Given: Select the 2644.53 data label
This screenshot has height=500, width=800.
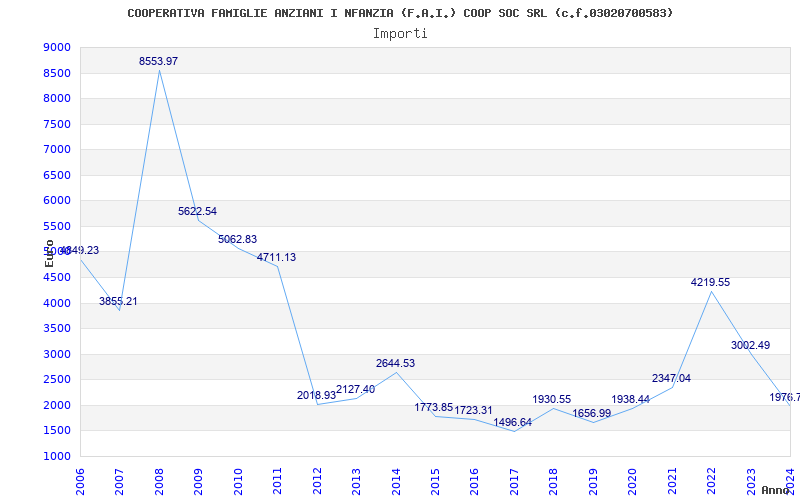Looking at the screenshot, I should click(x=395, y=364).
